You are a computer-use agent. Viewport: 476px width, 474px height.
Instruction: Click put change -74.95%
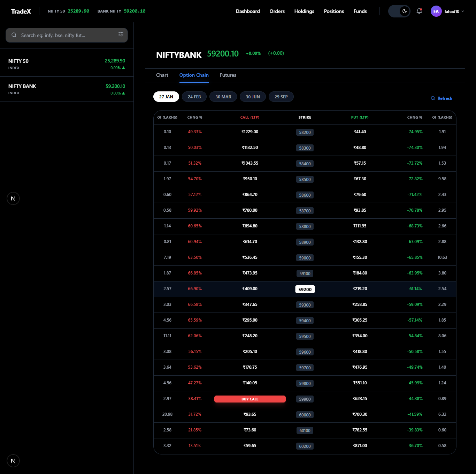tap(415, 132)
